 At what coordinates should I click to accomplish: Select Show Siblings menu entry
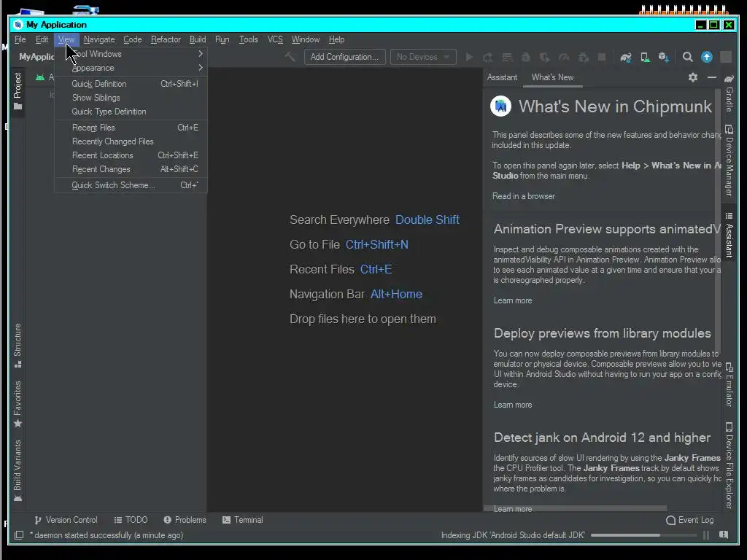[x=131, y=98]
